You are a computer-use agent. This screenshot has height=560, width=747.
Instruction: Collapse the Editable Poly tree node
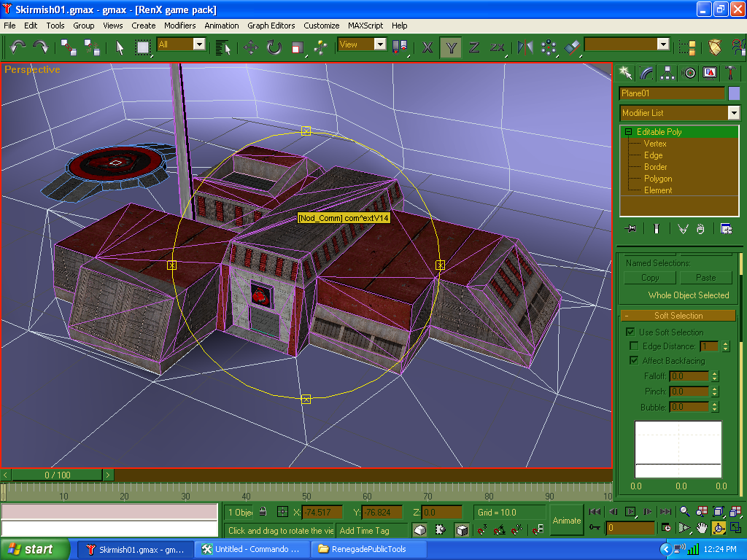pyautogui.click(x=628, y=132)
